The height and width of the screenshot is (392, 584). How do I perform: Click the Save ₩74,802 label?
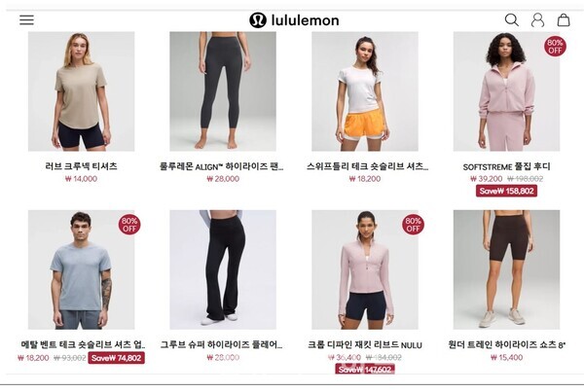116,358
